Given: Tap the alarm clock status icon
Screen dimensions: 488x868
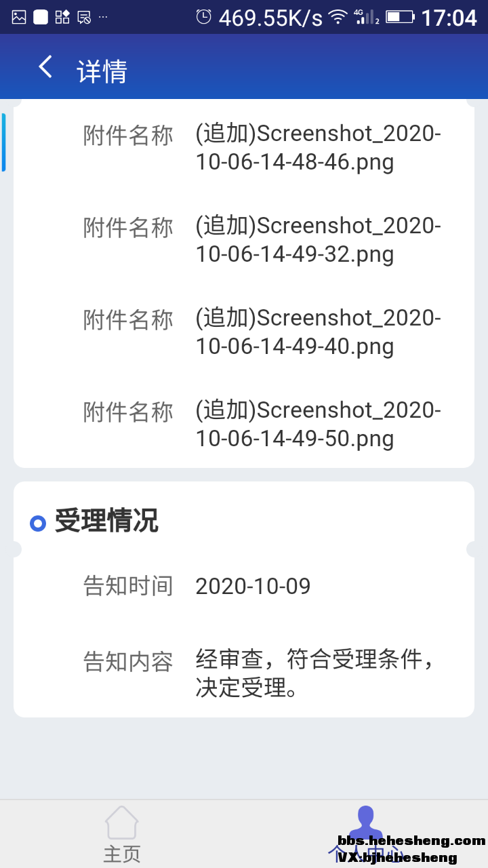Looking at the screenshot, I should (203, 17).
